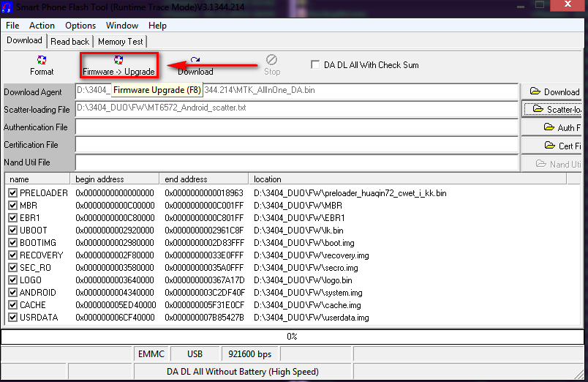Viewport: 588px width, 382px height.
Task: Uncheck the SEC_RO partition checkbox
Action: [x=12, y=268]
